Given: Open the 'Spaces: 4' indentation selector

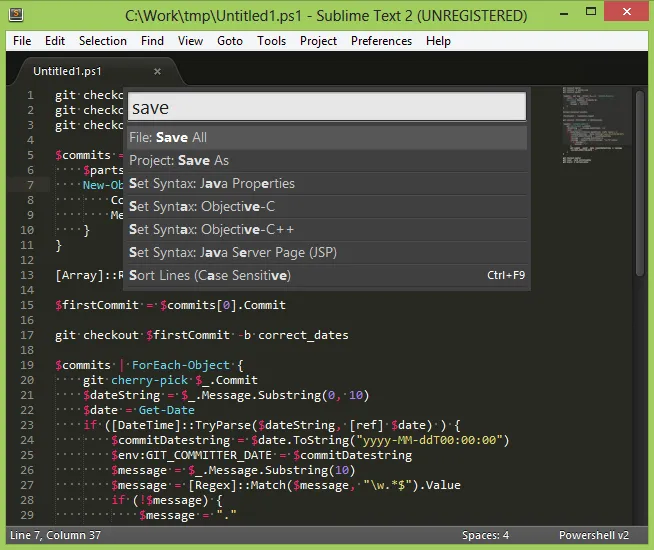Looking at the screenshot, I should click(485, 535).
